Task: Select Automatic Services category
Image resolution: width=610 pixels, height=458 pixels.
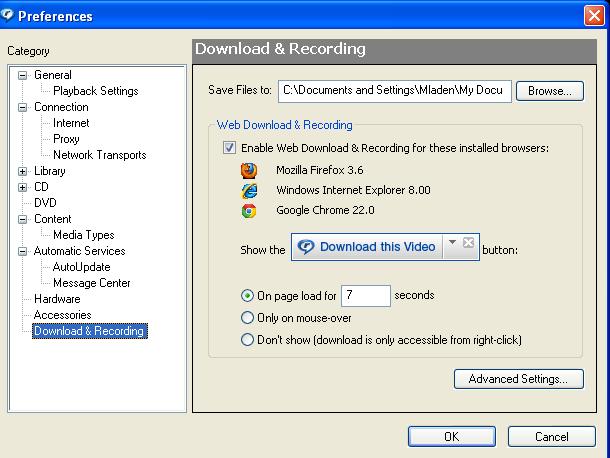Action: pos(79,251)
